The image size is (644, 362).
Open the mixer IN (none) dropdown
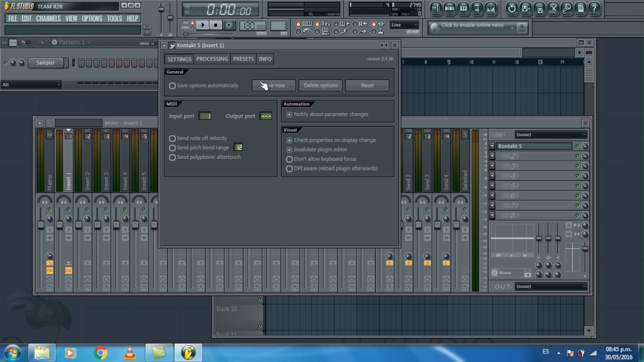551,135
